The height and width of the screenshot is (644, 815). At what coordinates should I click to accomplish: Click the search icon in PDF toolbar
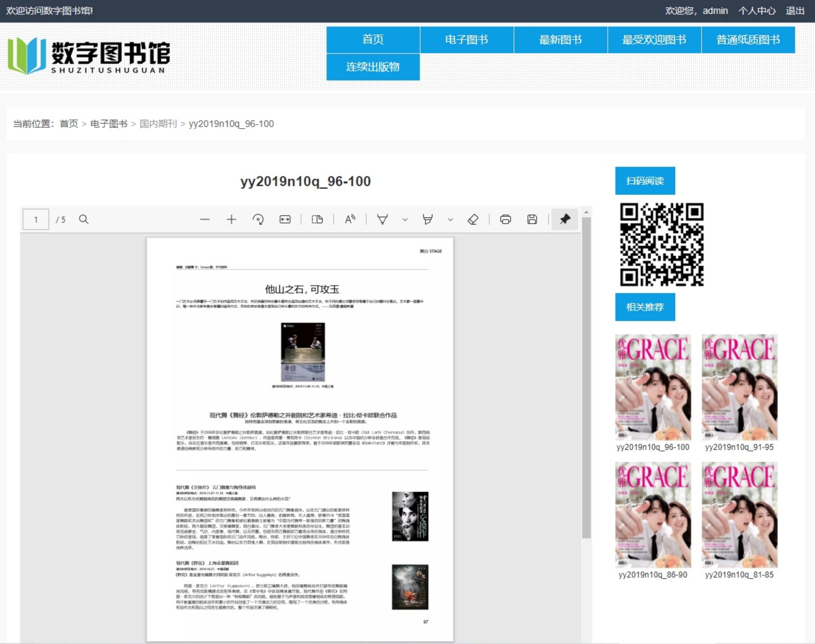84,219
